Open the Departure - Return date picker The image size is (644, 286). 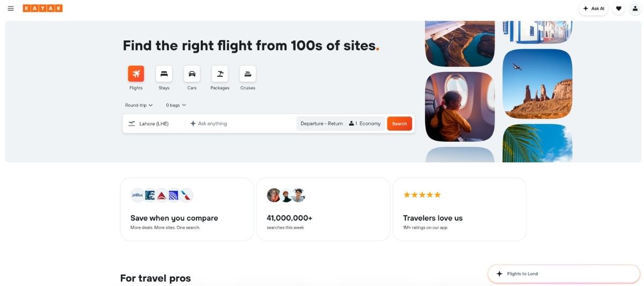click(x=321, y=124)
